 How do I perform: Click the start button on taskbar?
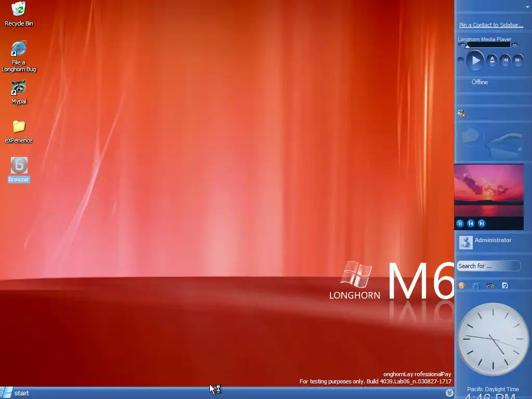pos(15,393)
